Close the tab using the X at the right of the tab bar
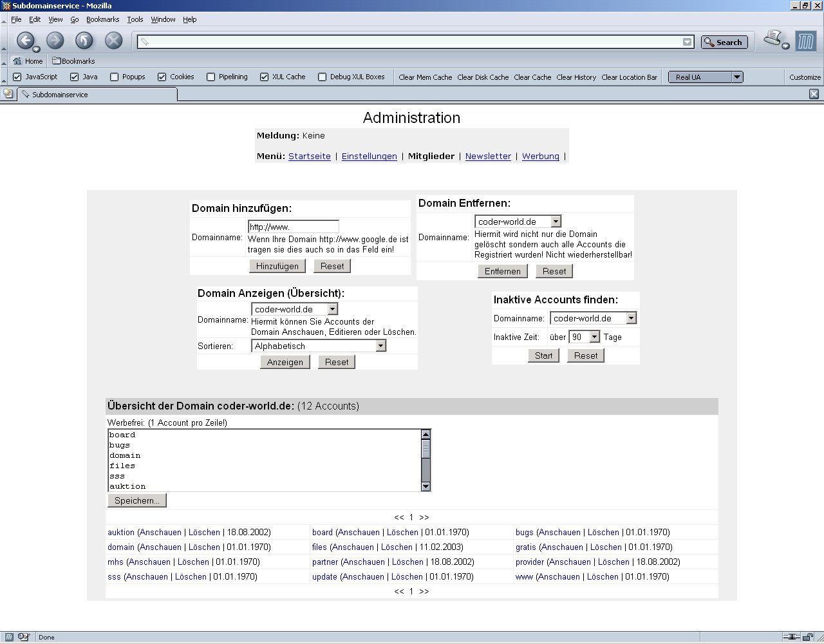 tap(814, 94)
